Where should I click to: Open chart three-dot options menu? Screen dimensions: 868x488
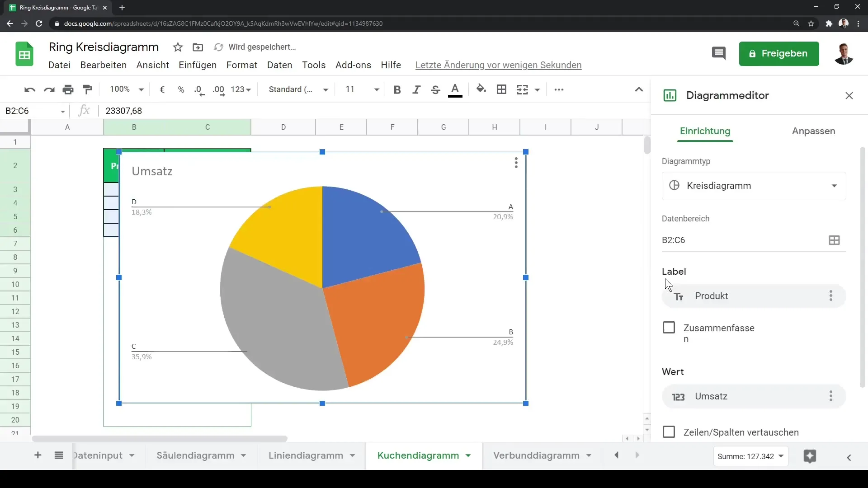click(516, 163)
